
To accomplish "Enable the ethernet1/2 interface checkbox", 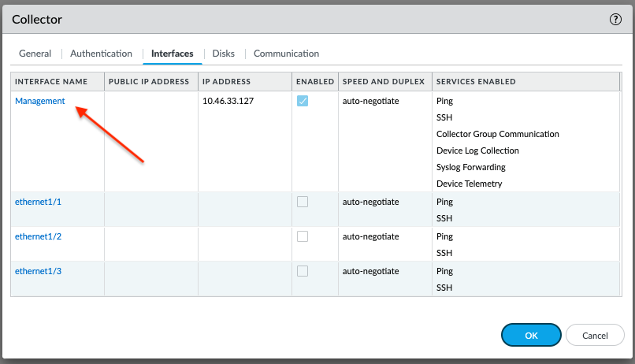I will (303, 236).
